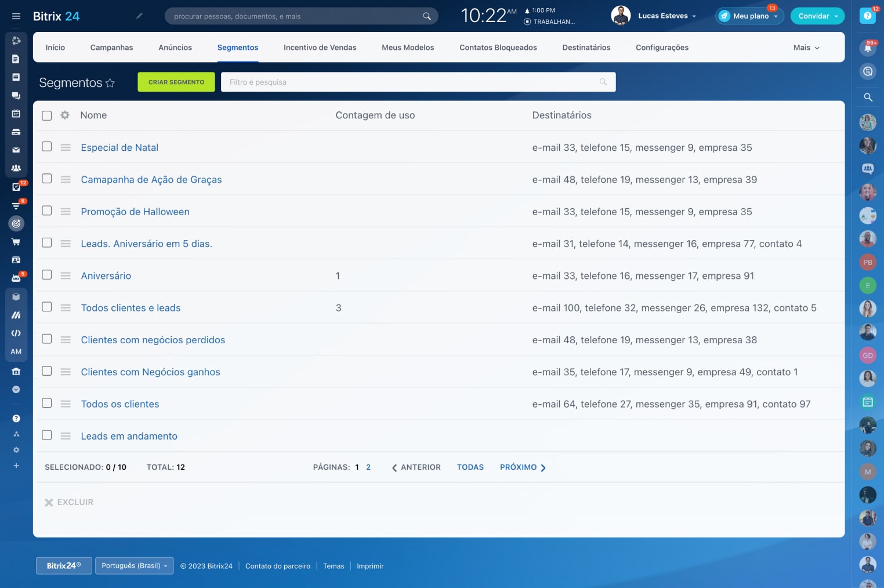Click the row menu icon for Aniversário
Viewport: 884px width, 588px height.
(66, 276)
